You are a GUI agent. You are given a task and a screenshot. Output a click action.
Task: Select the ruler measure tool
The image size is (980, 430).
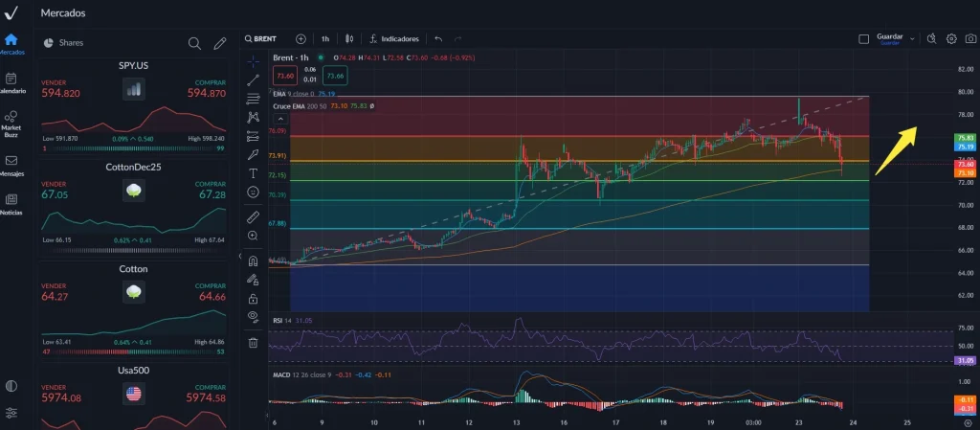(x=253, y=216)
